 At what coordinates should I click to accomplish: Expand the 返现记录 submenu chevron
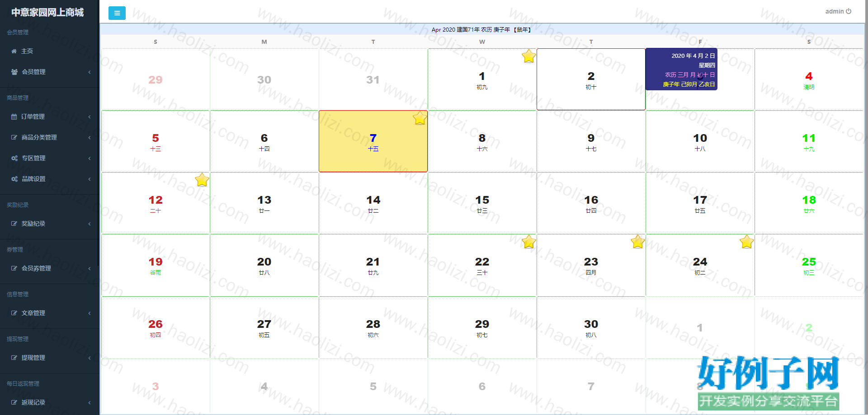tap(90, 402)
